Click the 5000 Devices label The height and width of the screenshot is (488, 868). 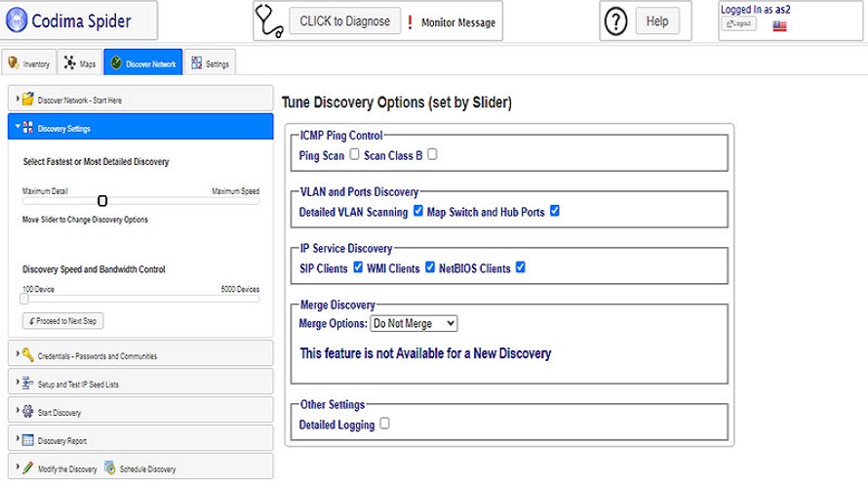[x=240, y=289]
